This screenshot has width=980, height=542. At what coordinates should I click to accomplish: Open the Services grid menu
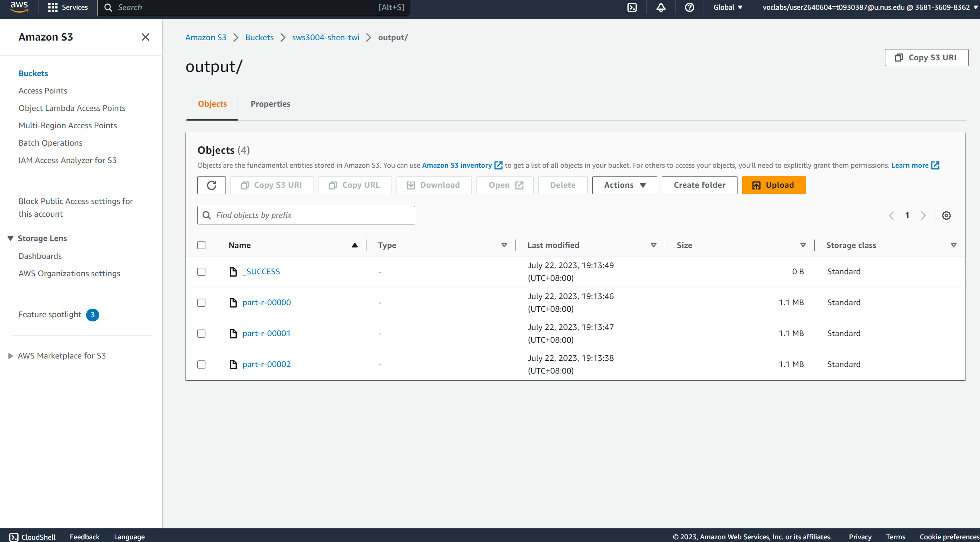point(68,7)
